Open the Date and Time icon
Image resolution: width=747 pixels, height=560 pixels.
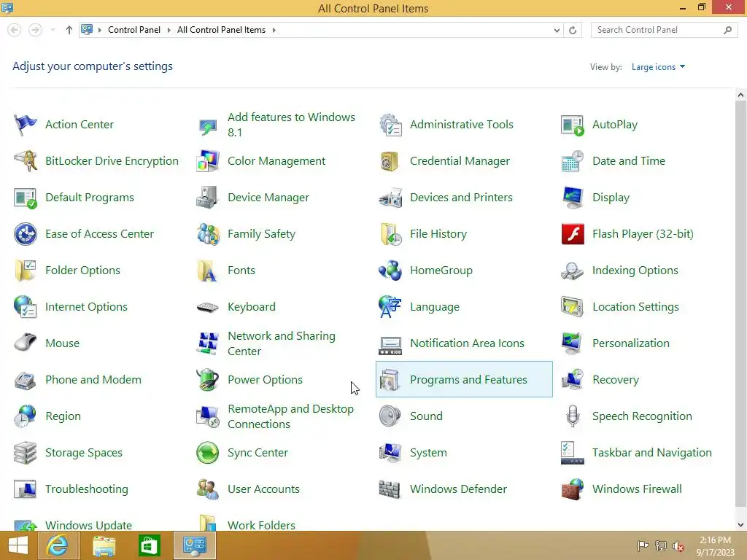tap(572, 161)
